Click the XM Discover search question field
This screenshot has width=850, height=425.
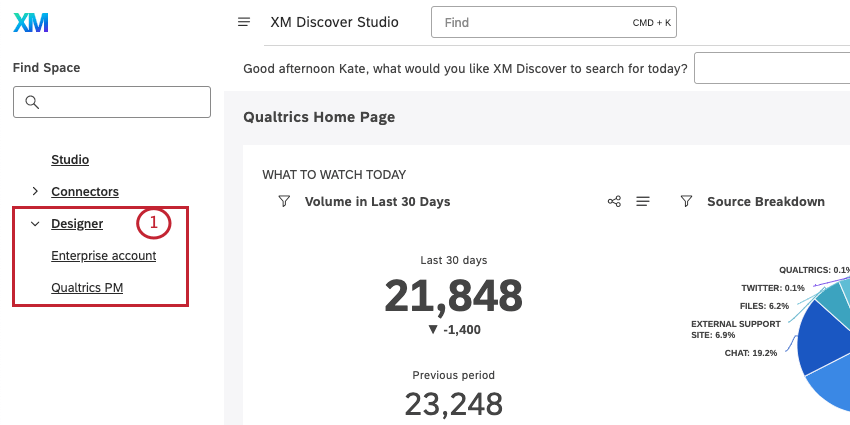771,69
